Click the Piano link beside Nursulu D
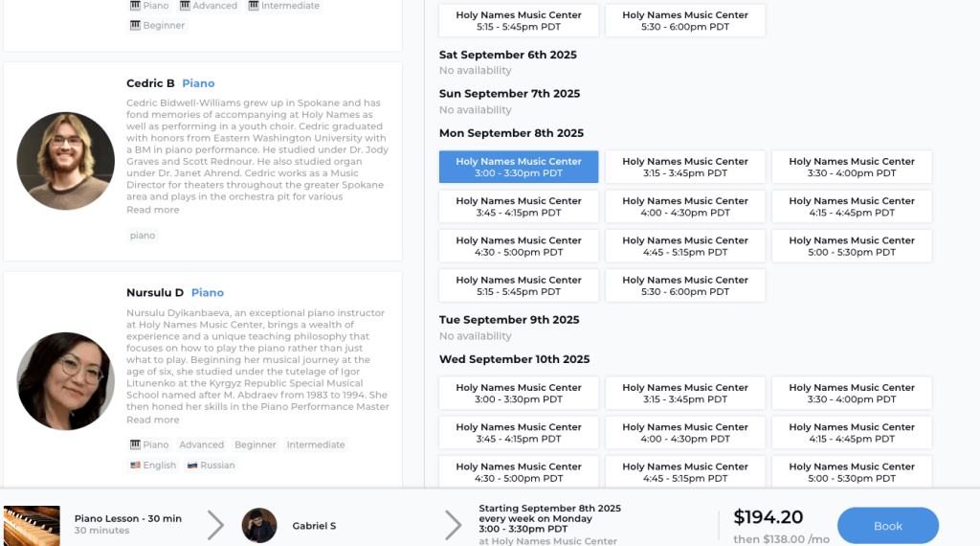 [207, 293]
